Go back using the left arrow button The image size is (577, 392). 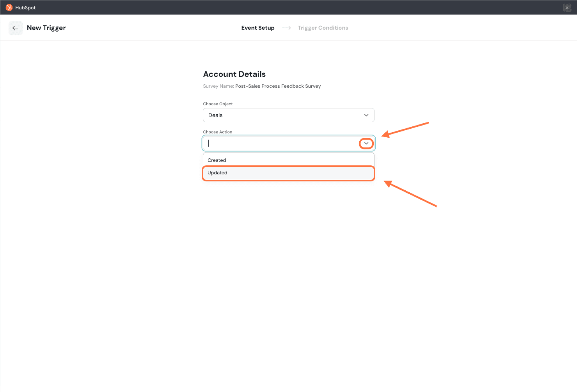(x=16, y=28)
